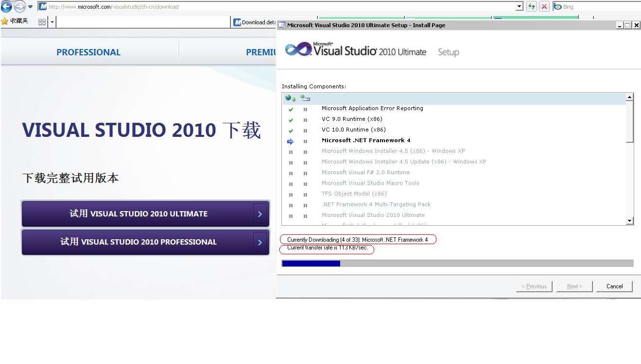Click the Next button in Setup
The height and width of the screenshot is (364, 641).
pos(574,286)
